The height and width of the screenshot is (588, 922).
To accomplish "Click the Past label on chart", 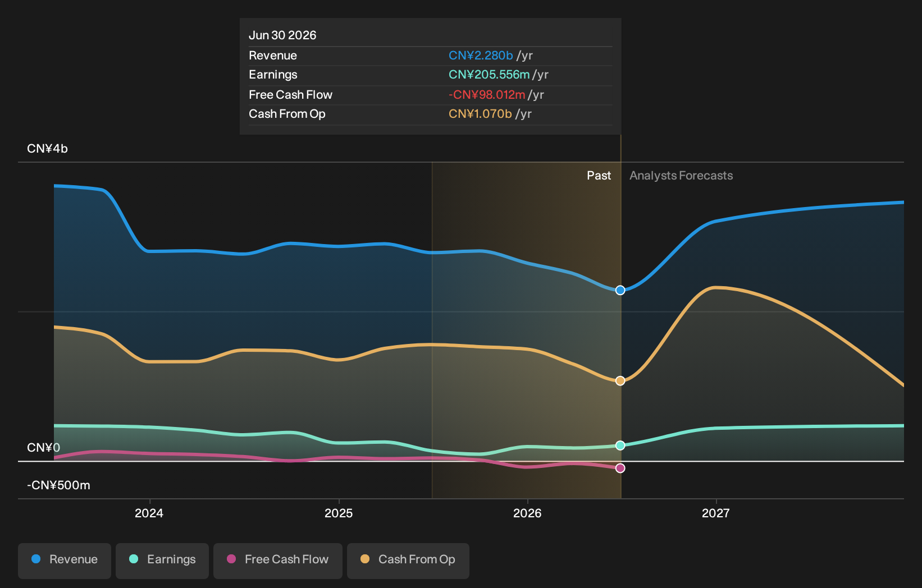I will (x=599, y=176).
